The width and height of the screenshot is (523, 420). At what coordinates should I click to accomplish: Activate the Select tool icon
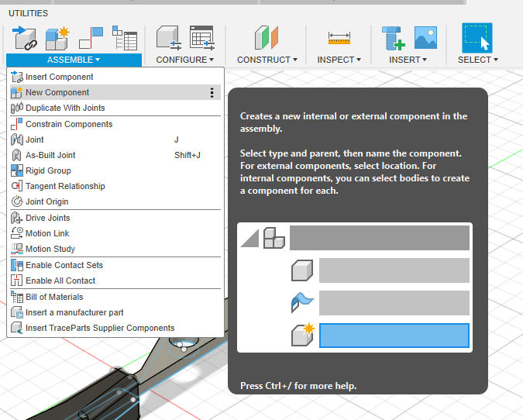coord(477,37)
